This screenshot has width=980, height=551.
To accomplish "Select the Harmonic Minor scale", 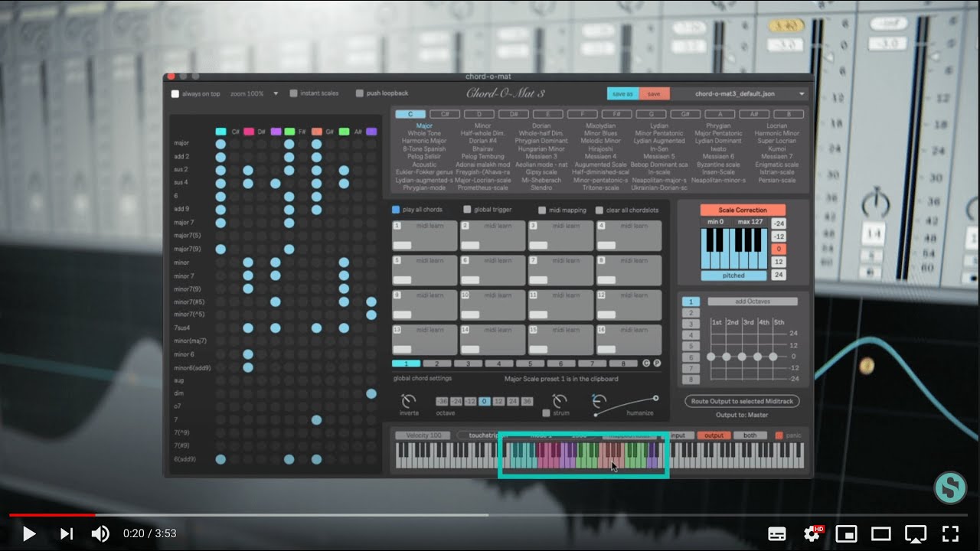I will 776,133.
